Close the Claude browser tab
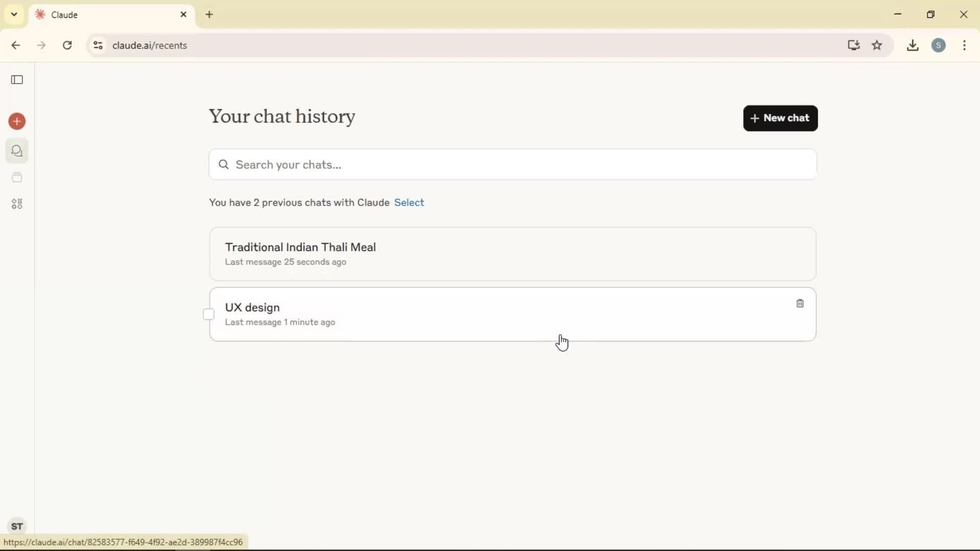 [x=184, y=15]
